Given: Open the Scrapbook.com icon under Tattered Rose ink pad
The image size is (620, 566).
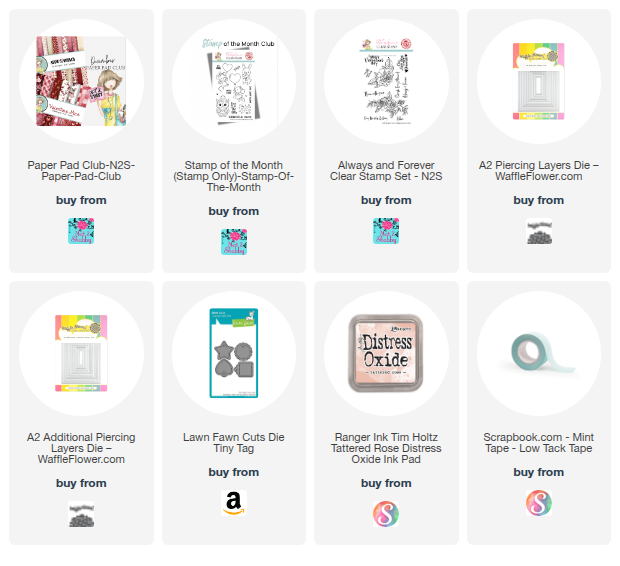Looking at the screenshot, I should coord(386,514).
